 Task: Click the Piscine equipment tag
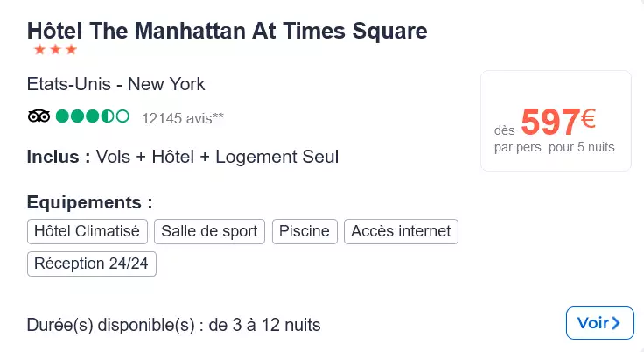click(x=304, y=231)
